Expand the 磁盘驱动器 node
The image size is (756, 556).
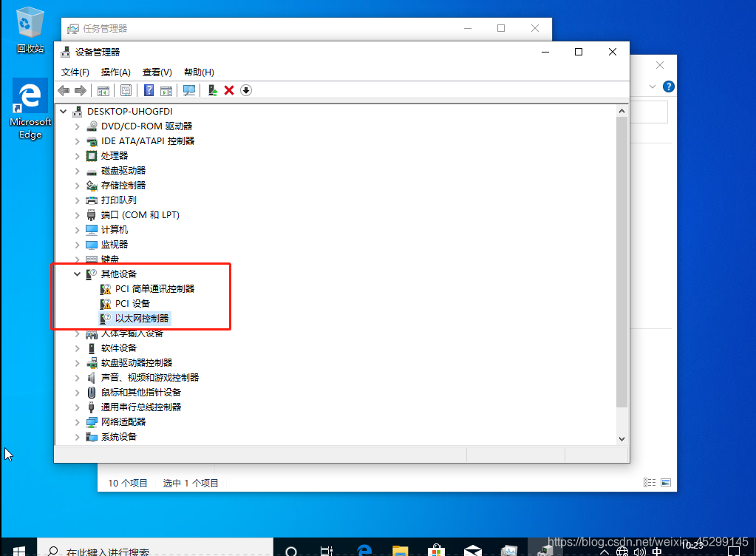click(77, 171)
